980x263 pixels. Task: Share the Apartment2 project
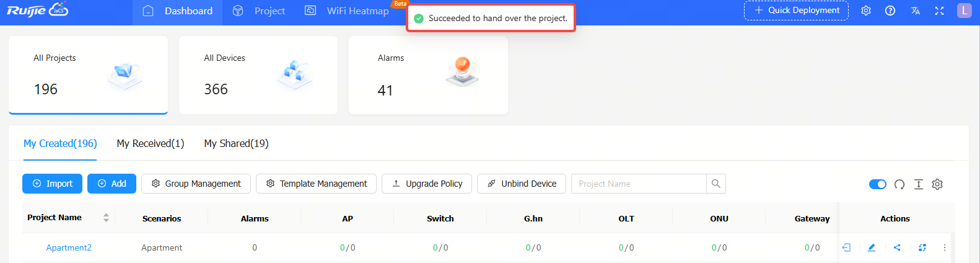[897, 247]
